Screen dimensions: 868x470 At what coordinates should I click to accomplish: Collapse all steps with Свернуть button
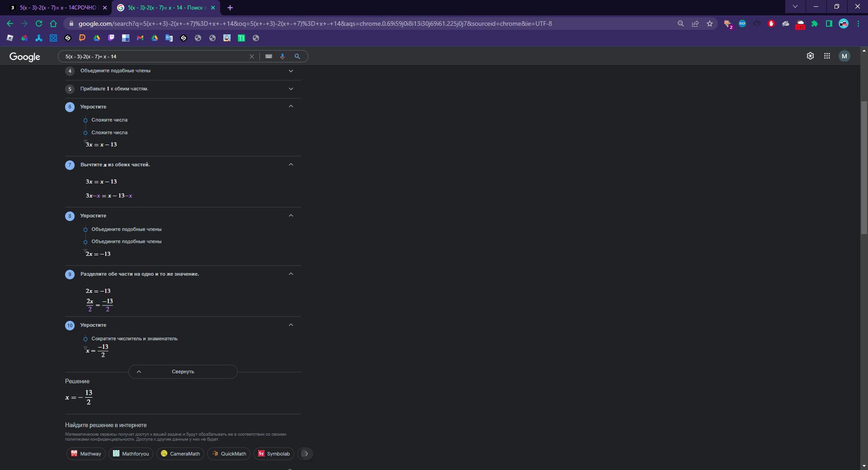click(183, 371)
